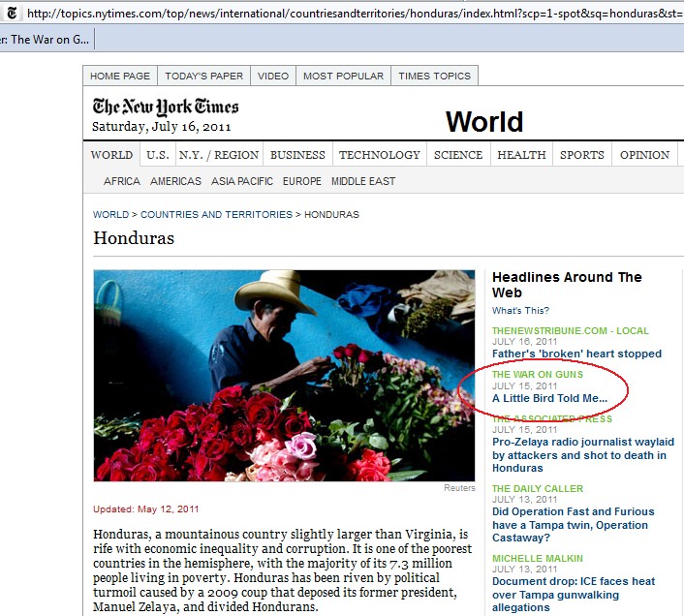The width and height of the screenshot is (684, 616).
Task: Open A Little Bird Told Me... headline
Action: click(x=549, y=398)
